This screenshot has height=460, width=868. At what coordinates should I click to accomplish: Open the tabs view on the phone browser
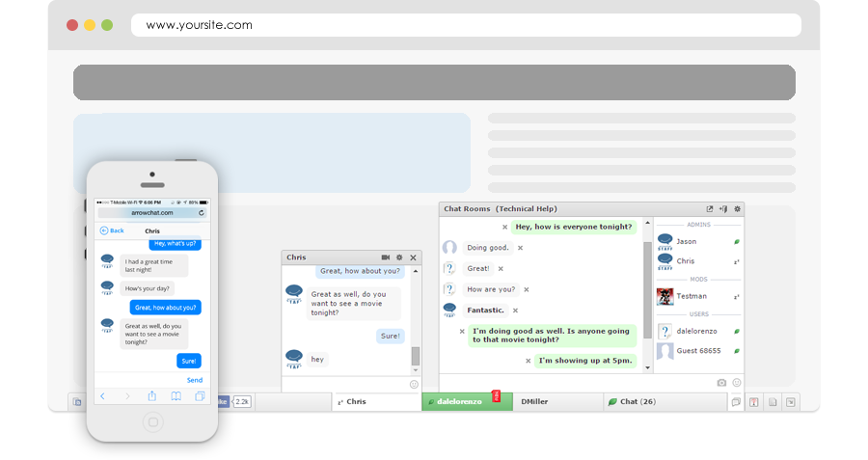click(x=200, y=396)
